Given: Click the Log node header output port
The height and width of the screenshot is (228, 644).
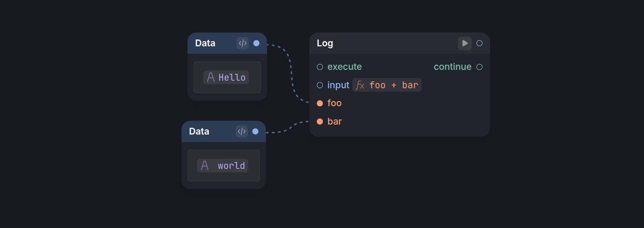Looking at the screenshot, I should coord(479,43).
